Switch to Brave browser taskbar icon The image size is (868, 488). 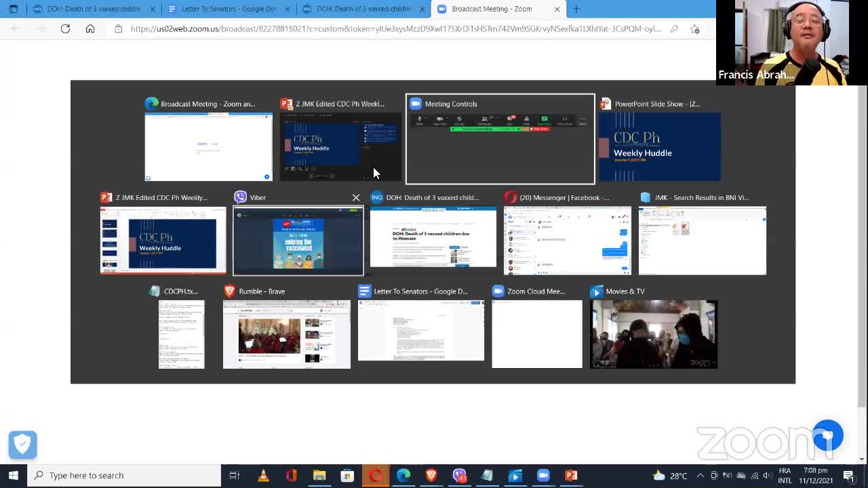431,475
